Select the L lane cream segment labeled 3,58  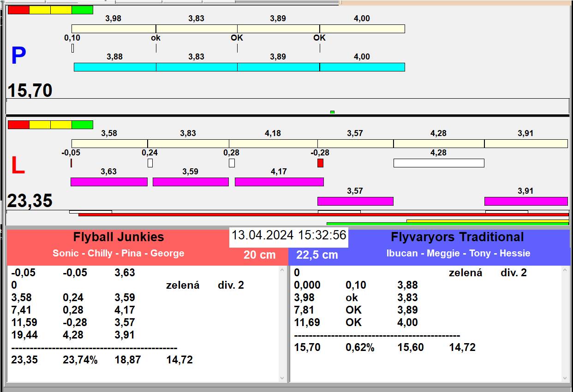(109, 143)
